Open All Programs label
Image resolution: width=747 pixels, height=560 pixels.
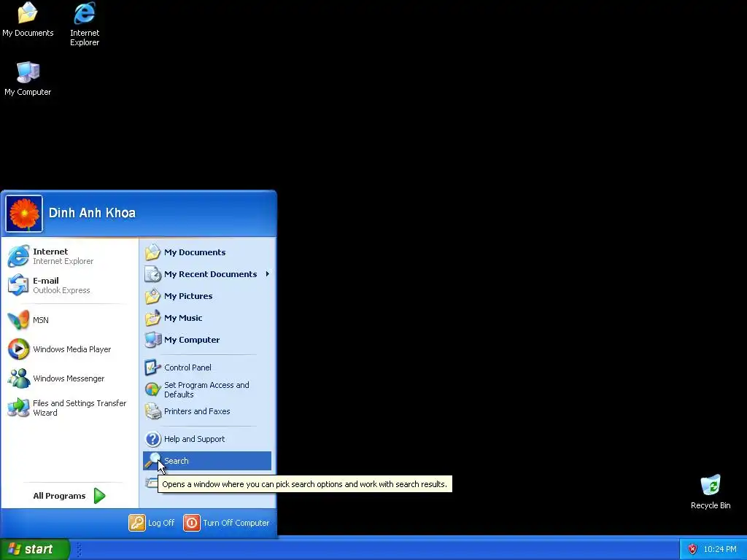pos(59,496)
